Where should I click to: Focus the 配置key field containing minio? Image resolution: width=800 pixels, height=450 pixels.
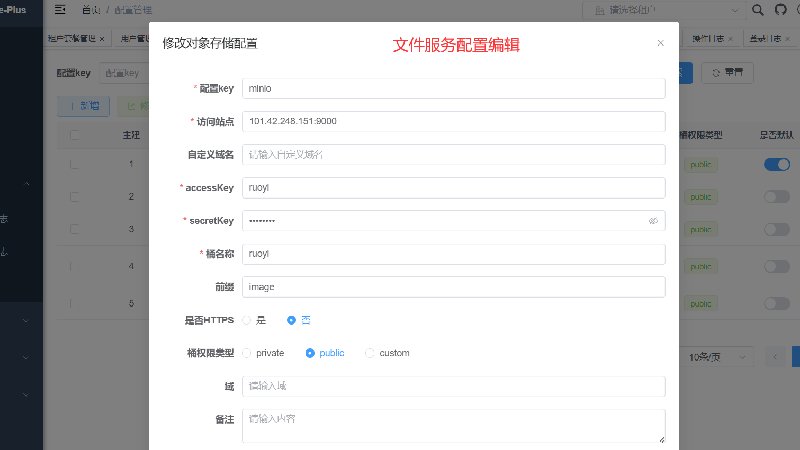[x=454, y=88]
